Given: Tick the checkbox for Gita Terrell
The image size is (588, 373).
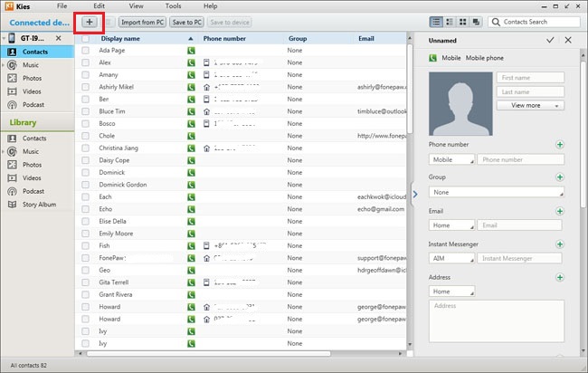Looking at the screenshot, I should (x=86, y=282).
